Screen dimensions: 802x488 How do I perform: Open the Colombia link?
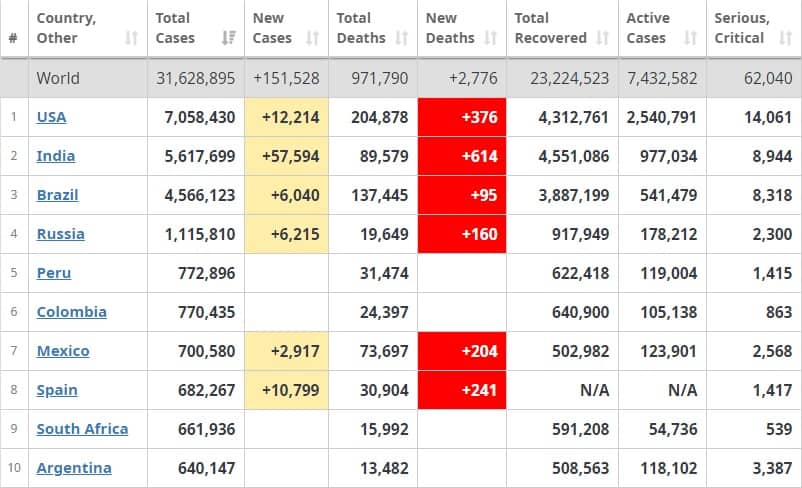pos(72,312)
